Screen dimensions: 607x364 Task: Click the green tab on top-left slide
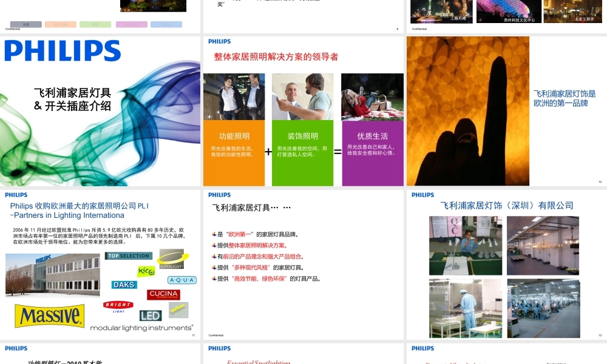pyautogui.click(x=95, y=24)
